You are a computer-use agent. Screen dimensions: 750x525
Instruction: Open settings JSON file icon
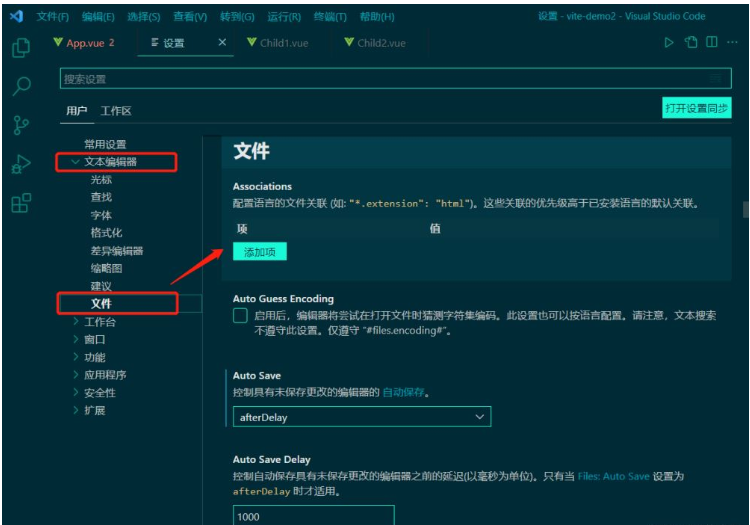[691, 42]
